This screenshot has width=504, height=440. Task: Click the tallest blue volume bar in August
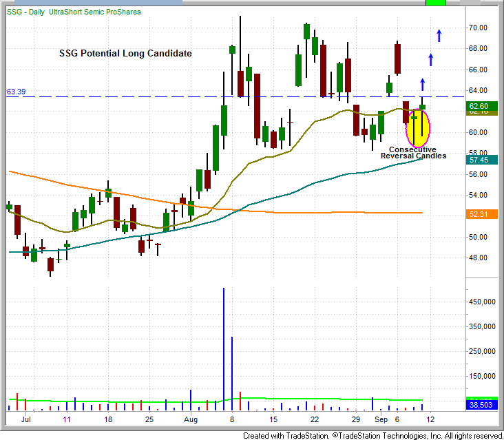224,349
